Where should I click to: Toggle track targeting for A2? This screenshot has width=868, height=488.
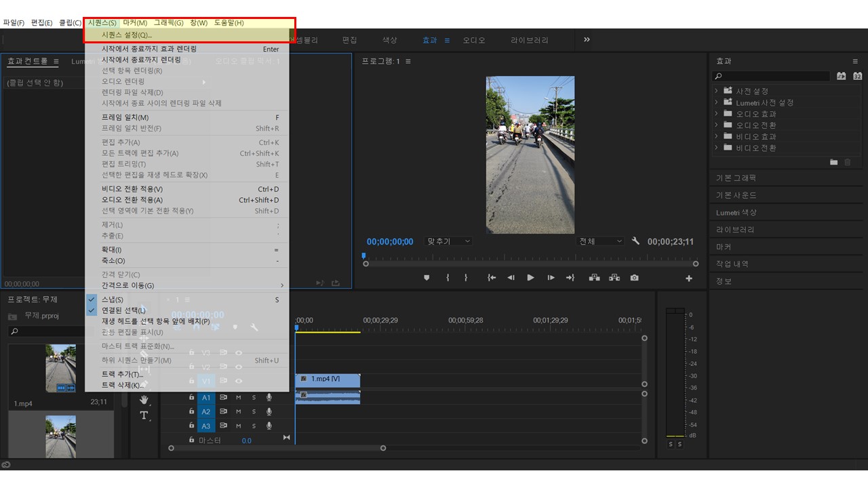click(206, 411)
